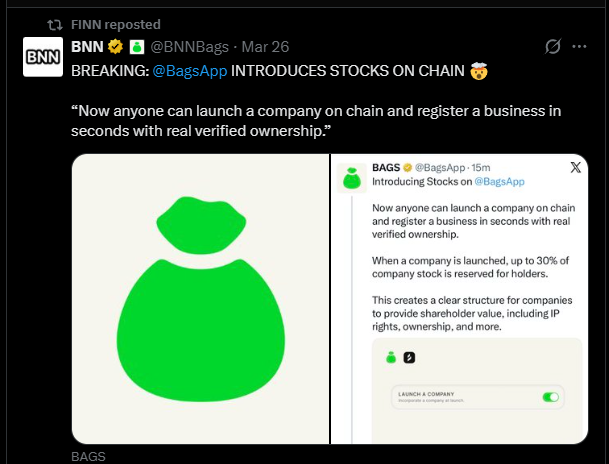Click the green BAGS avatar in the embedded tweet
The height and width of the screenshot is (464, 609).
351,178
